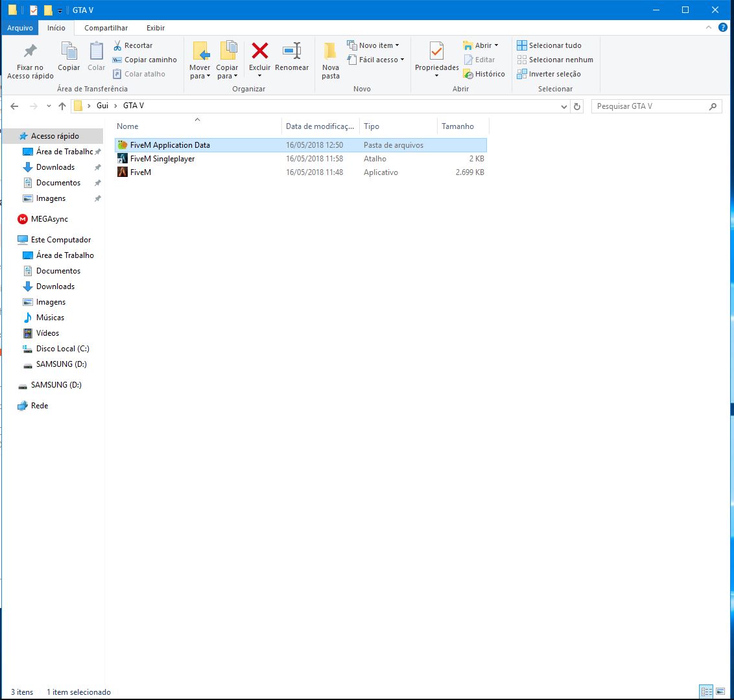Pin folder with Fixar no Acesso rápido
Viewport: 734px width, 700px height.
point(30,62)
